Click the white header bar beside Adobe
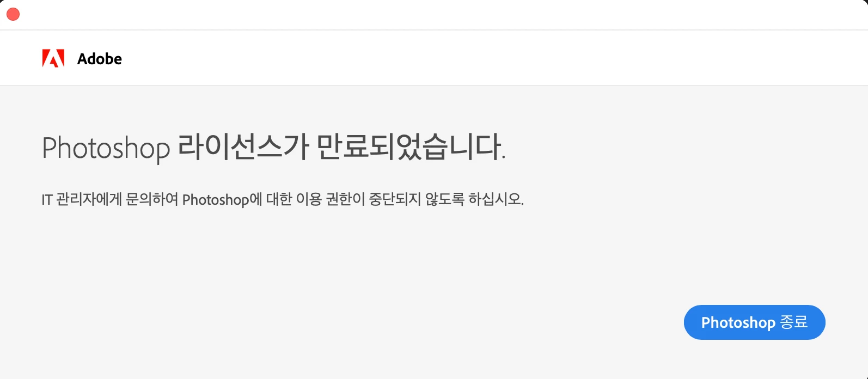Image resolution: width=868 pixels, height=379 pixels. [490, 58]
